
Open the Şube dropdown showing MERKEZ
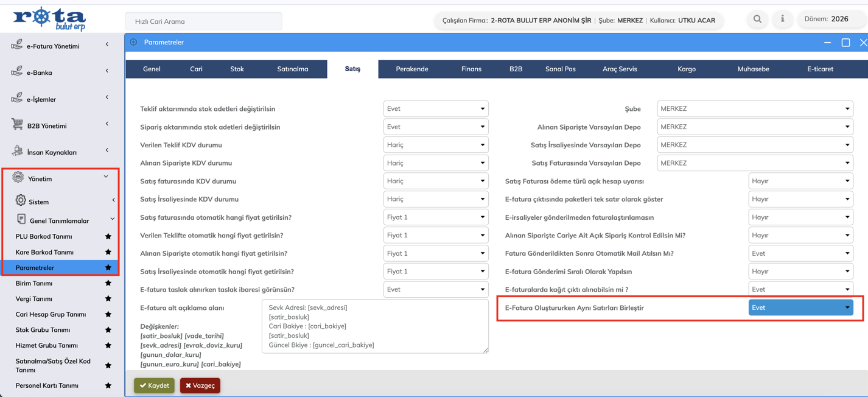point(755,109)
